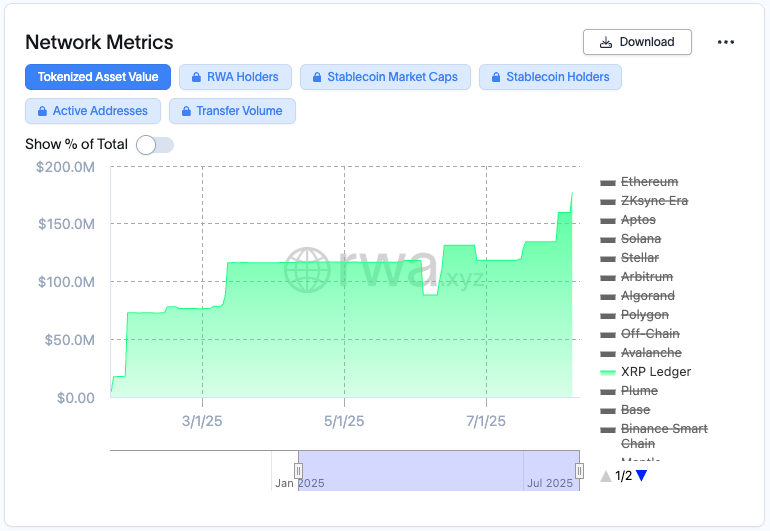This screenshot has width=770, height=531.
Task: Switch to the Transfer Volume tab
Action: pyautogui.click(x=232, y=111)
